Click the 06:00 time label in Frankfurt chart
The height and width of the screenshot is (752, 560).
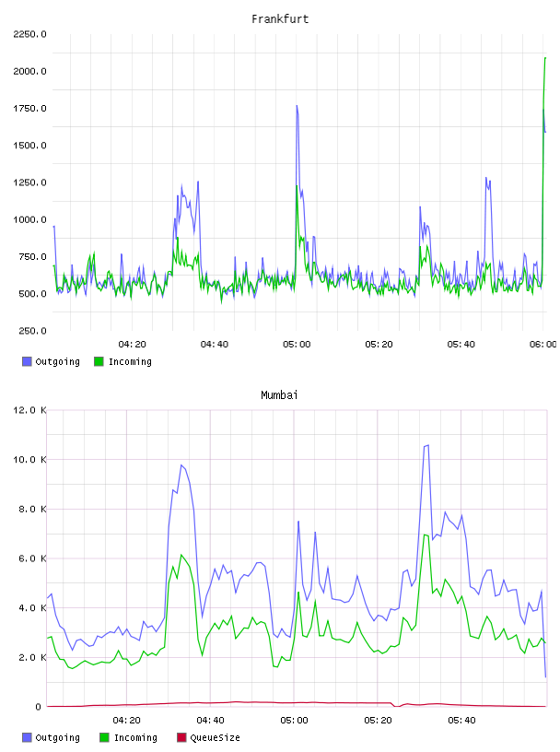(542, 345)
